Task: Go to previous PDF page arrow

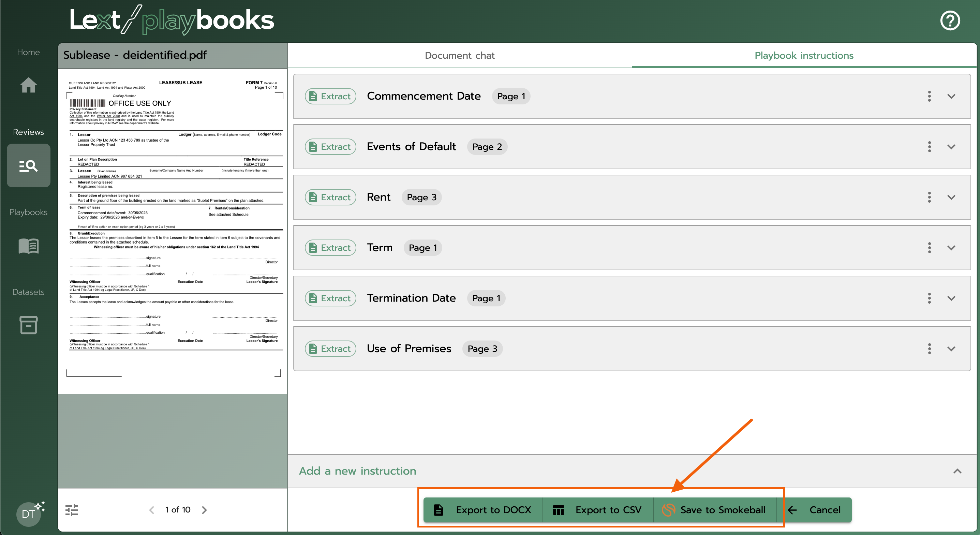Action: (x=152, y=510)
